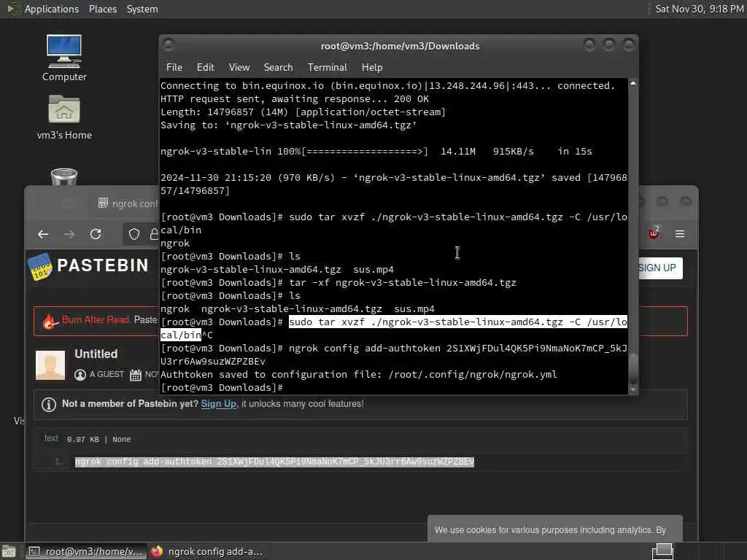Screen dimensions: 747x560
Task: Click the text syntax label link
Action: pyautogui.click(x=51, y=438)
